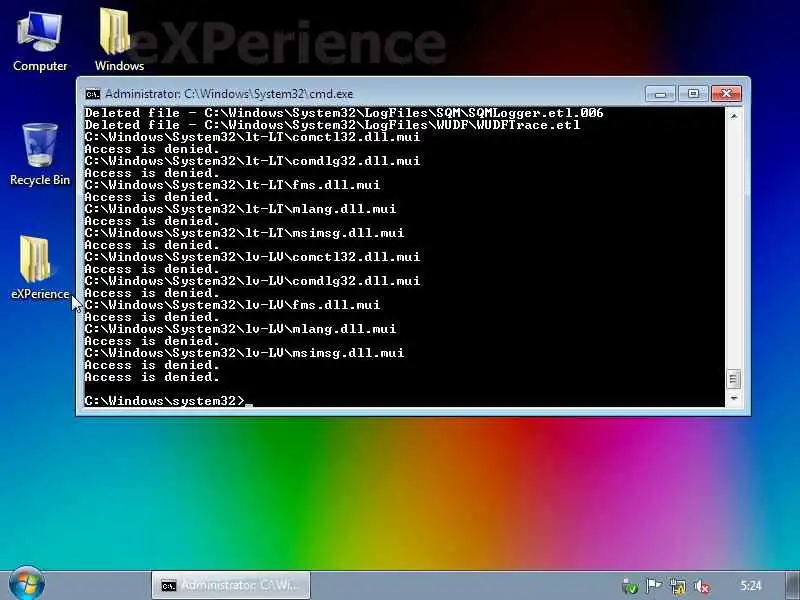
Task: Click the cmd.exe window title bar text
Action: pos(229,94)
